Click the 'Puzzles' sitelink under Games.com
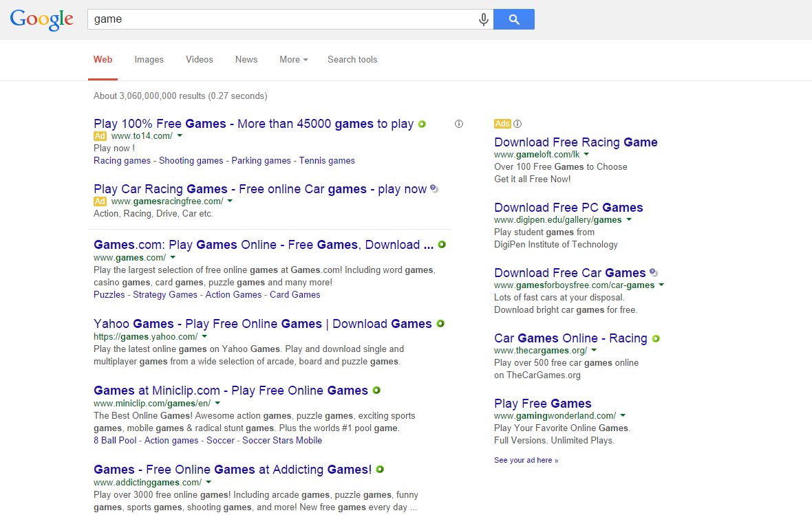812x515 pixels. [x=109, y=294]
